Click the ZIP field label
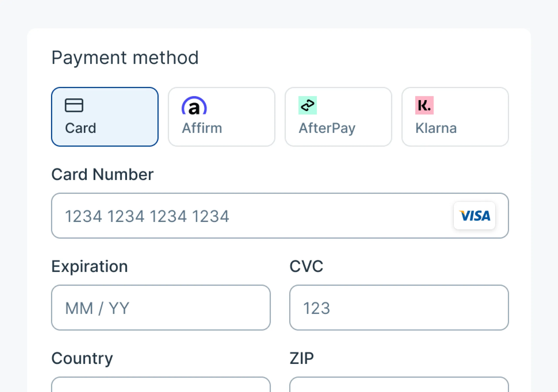The width and height of the screenshot is (558, 392). coord(302,358)
